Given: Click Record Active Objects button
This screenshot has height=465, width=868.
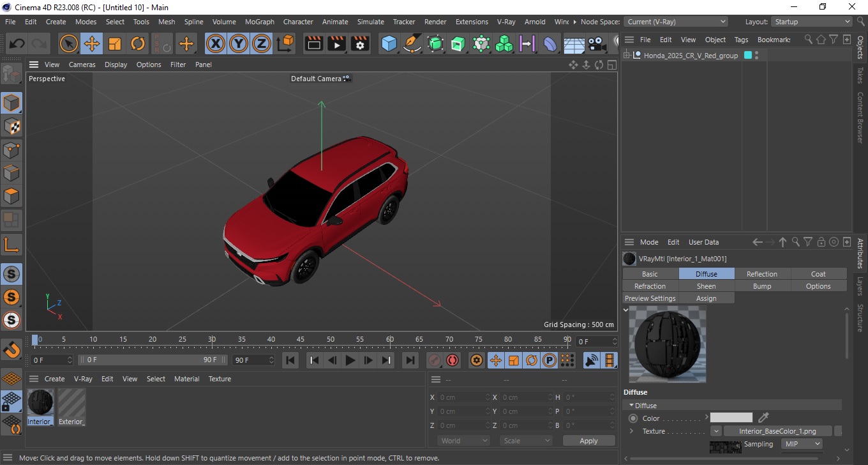Looking at the screenshot, I should tap(435, 360).
